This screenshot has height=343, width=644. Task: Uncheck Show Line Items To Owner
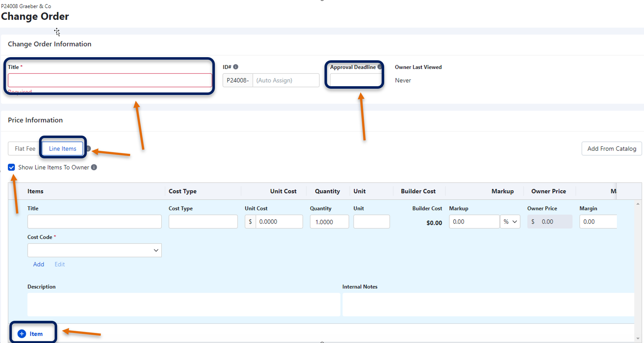pos(11,167)
